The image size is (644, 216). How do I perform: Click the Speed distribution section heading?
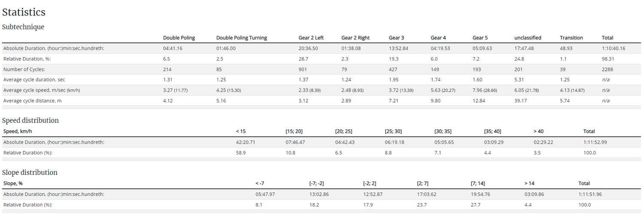coord(30,120)
